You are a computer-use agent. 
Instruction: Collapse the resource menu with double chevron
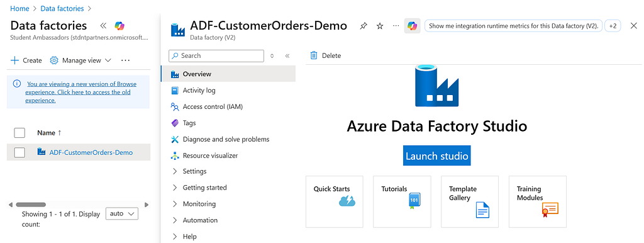coord(287,56)
